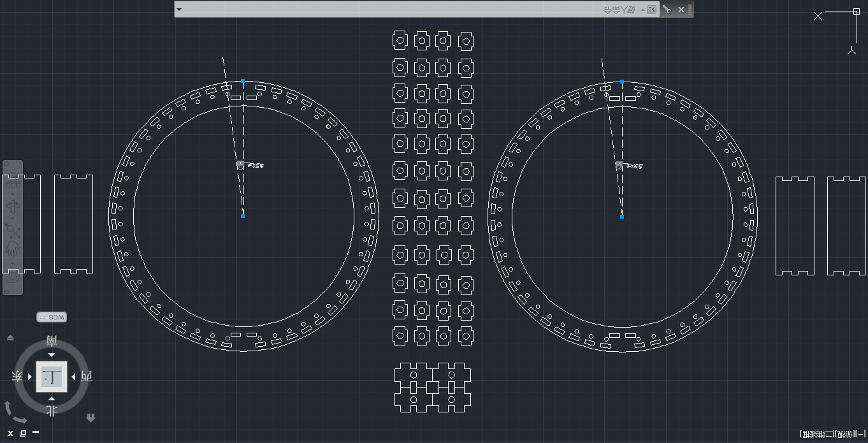This screenshot has height=443, width=868.
Task: Click the ShowMotion icon in navigation bar
Action: [x=13, y=184]
